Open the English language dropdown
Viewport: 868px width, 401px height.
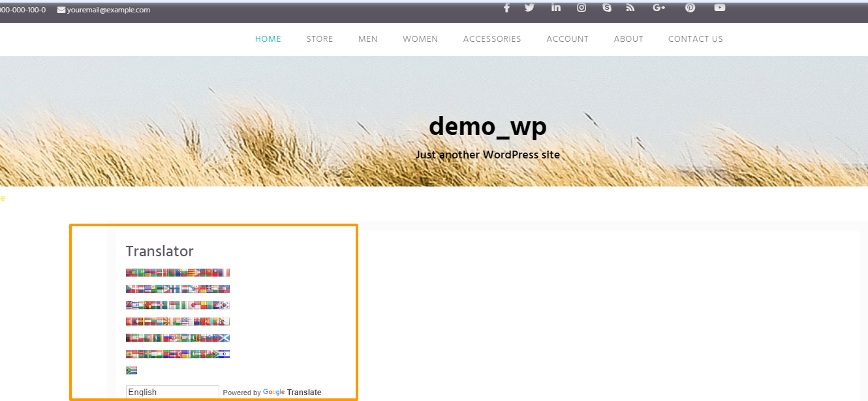pos(172,392)
